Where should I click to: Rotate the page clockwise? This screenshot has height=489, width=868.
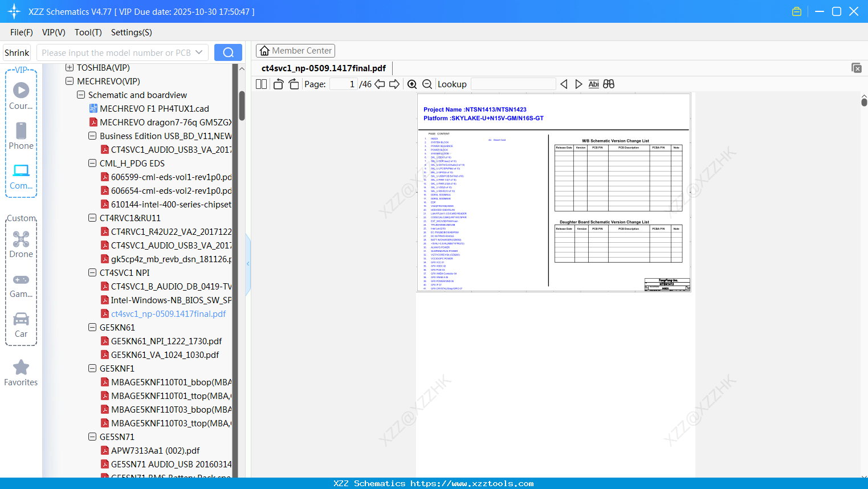[294, 84]
